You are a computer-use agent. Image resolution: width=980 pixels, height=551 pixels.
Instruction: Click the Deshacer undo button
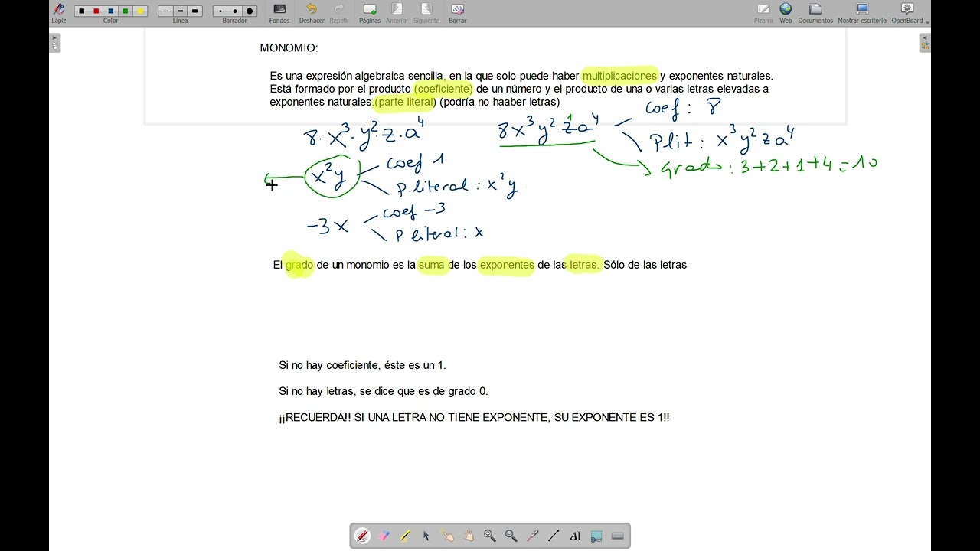tap(312, 12)
